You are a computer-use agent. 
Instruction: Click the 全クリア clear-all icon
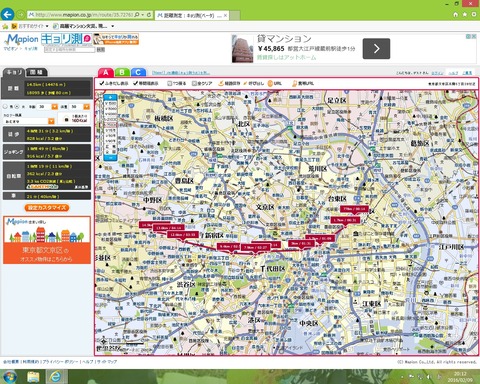(x=194, y=83)
